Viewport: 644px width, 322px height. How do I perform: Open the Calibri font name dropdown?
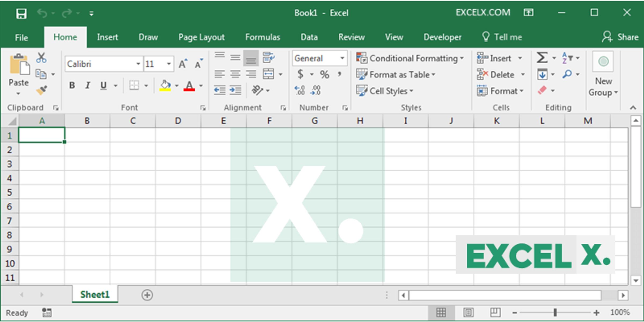[138, 64]
